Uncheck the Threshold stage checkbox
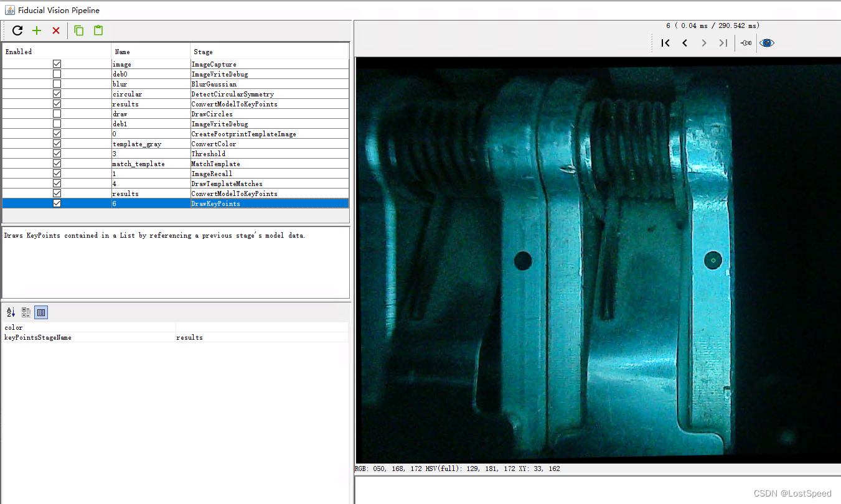 point(57,154)
